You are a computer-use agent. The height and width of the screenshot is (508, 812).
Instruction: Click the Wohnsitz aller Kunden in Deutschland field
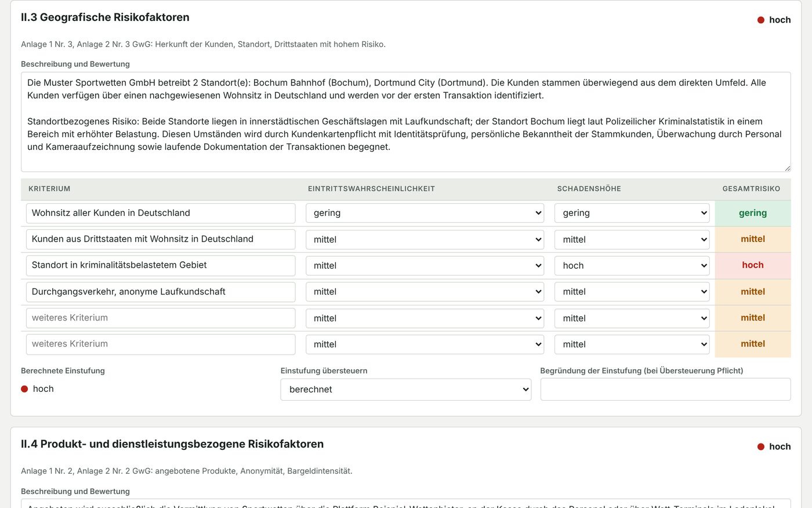[161, 213]
